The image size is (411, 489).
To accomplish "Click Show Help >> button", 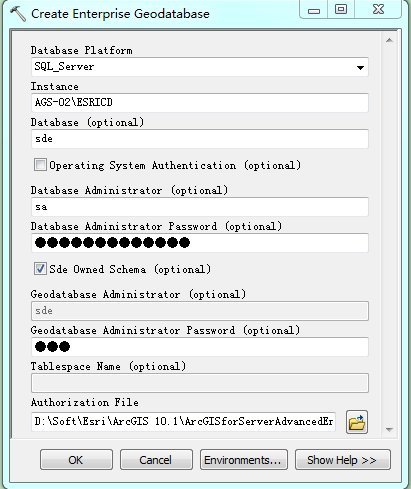I will click(342, 460).
